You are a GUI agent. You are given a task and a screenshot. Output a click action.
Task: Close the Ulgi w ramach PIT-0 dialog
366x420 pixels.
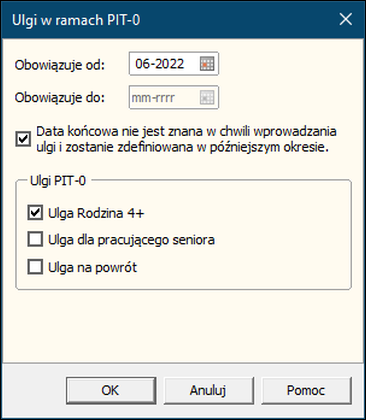[346, 19]
